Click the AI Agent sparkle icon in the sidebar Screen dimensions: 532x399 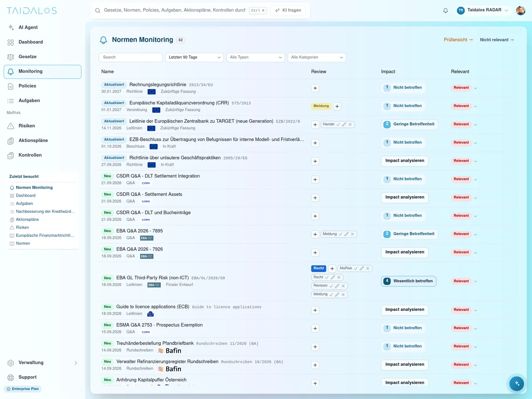[x=11, y=27]
